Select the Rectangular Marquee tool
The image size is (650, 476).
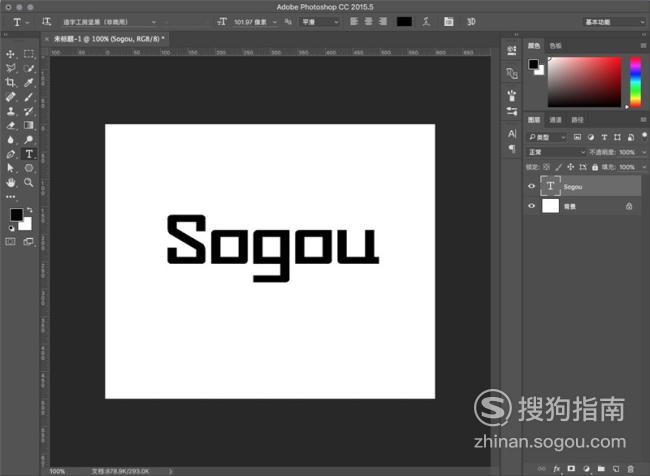point(29,54)
